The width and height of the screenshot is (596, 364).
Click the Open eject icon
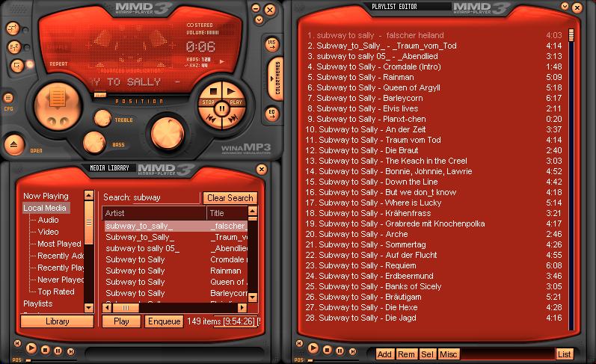pos(14,144)
